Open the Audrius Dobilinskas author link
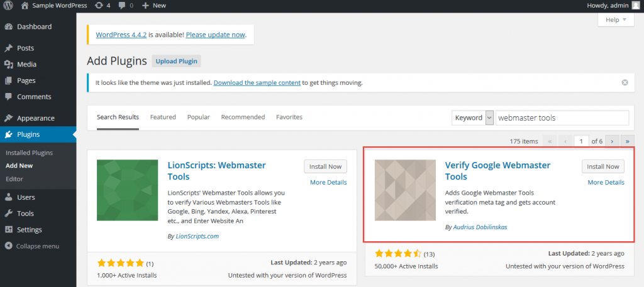Image resolution: width=644 pixels, height=287 pixels. (480, 227)
